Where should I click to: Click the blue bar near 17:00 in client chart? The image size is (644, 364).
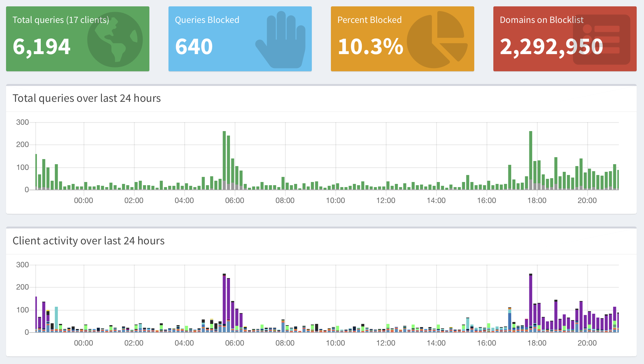click(510, 321)
